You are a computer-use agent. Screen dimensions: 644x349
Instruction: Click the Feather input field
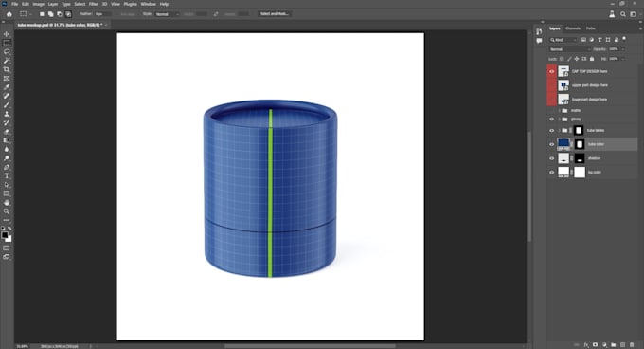click(x=102, y=14)
